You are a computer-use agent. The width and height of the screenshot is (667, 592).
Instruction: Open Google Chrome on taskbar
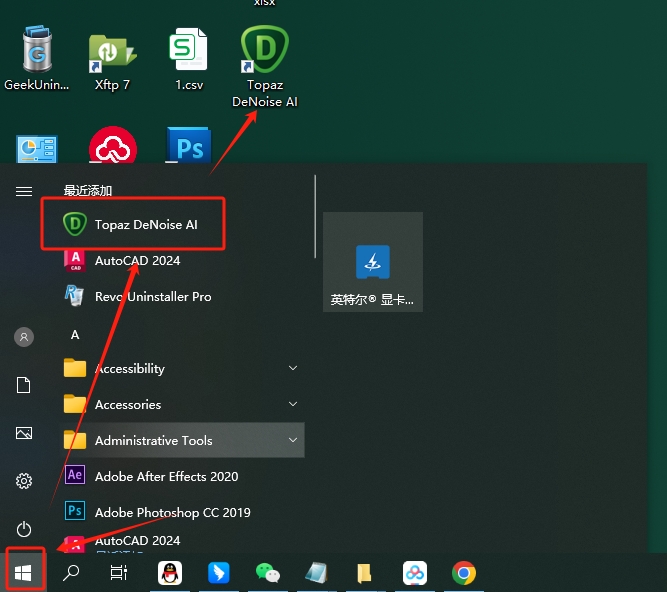click(464, 573)
